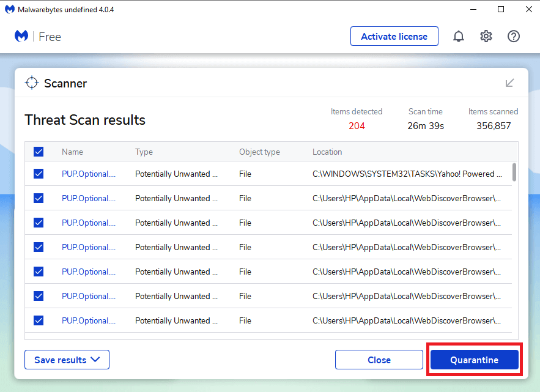The width and height of the screenshot is (540, 392).
Task: Click the Quarantine button
Action: pyautogui.click(x=474, y=360)
